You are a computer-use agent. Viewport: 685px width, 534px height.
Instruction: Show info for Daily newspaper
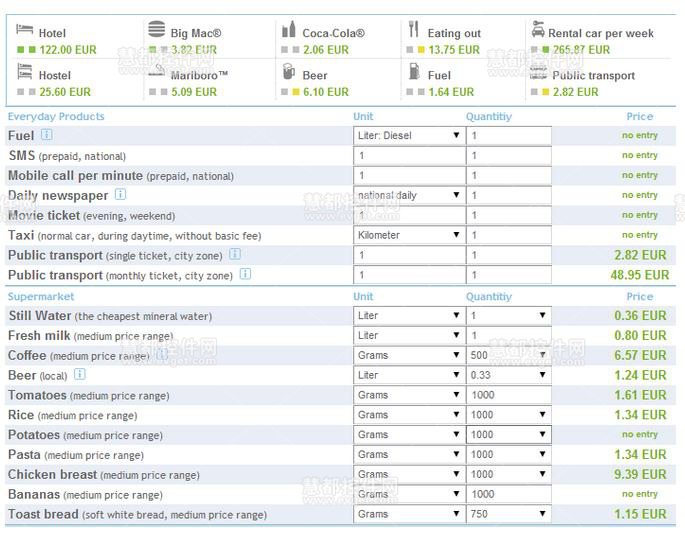120,195
